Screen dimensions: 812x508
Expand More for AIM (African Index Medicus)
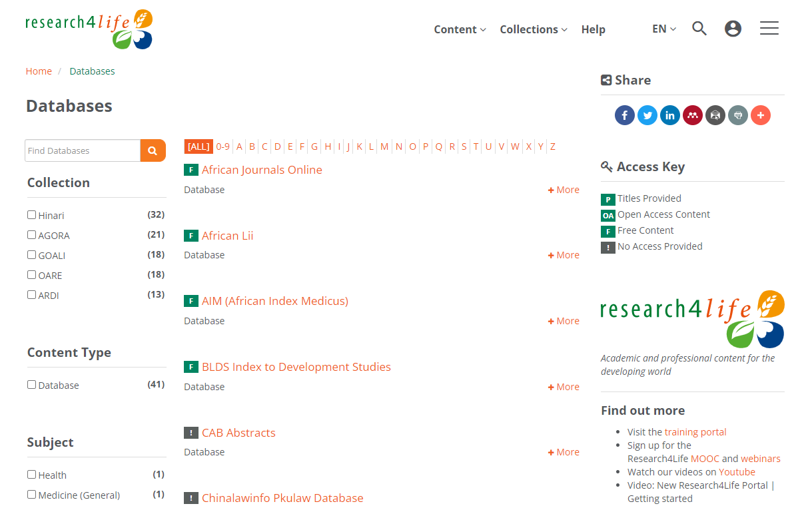[564, 321]
